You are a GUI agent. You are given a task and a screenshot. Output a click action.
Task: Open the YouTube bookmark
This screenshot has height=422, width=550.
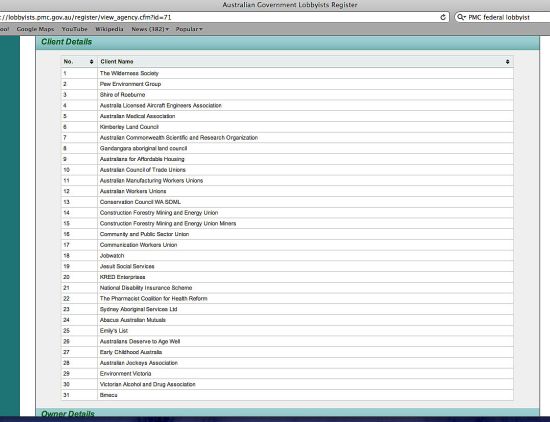(x=74, y=29)
